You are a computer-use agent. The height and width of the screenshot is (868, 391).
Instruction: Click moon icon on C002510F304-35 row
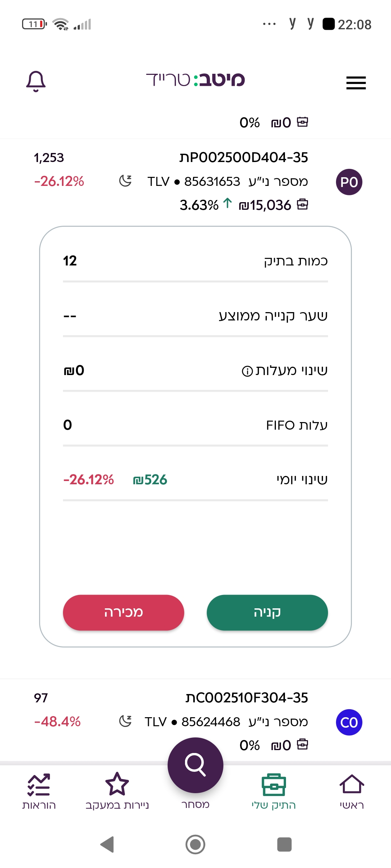[125, 721]
